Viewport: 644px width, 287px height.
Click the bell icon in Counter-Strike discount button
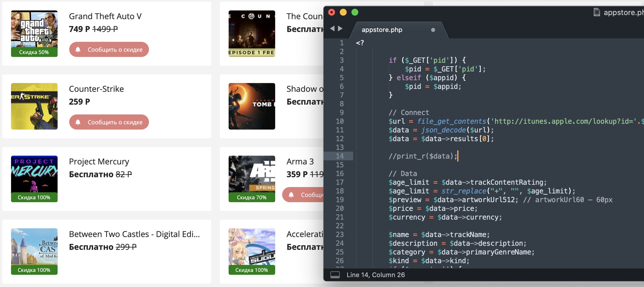coord(78,122)
